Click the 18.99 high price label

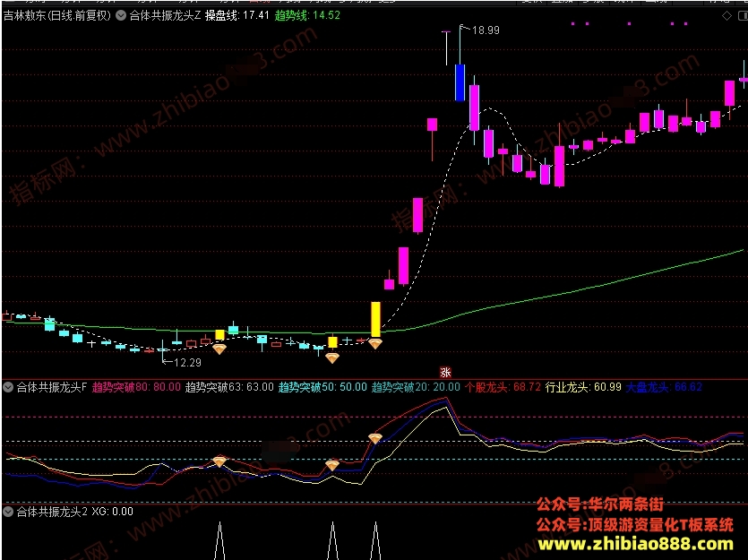tap(486, 30)
